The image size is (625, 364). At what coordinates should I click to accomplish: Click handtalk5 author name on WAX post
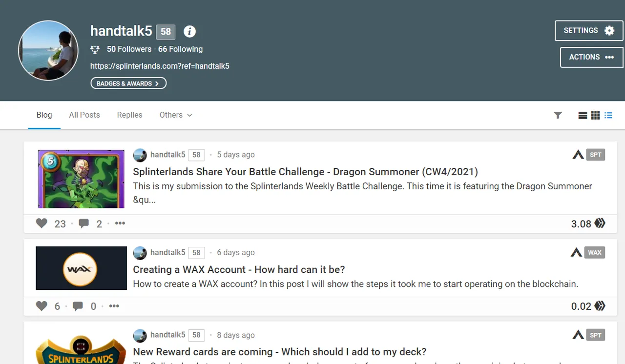coord(168,252)
